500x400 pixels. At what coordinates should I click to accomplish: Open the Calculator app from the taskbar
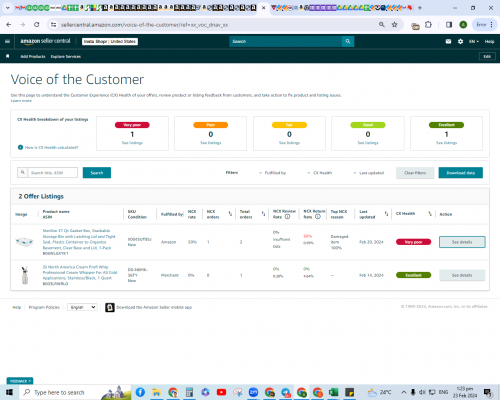pos(189,392)
